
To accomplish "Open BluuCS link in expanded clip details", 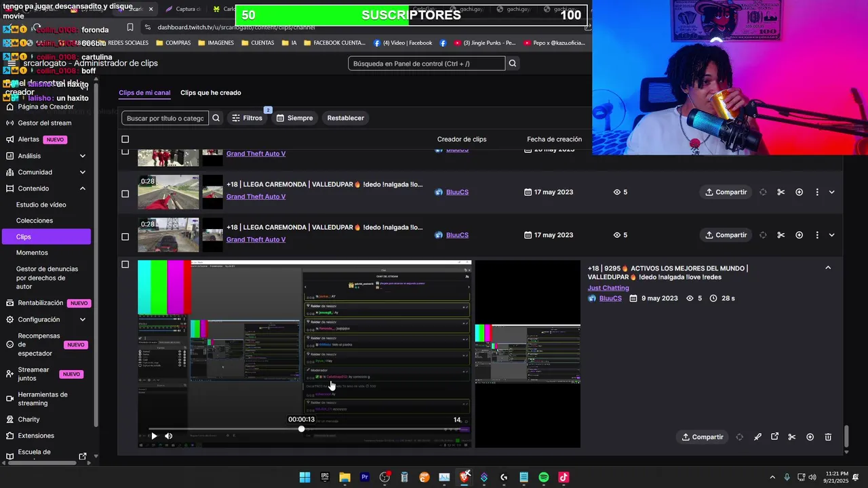I will tap(610, 298).
